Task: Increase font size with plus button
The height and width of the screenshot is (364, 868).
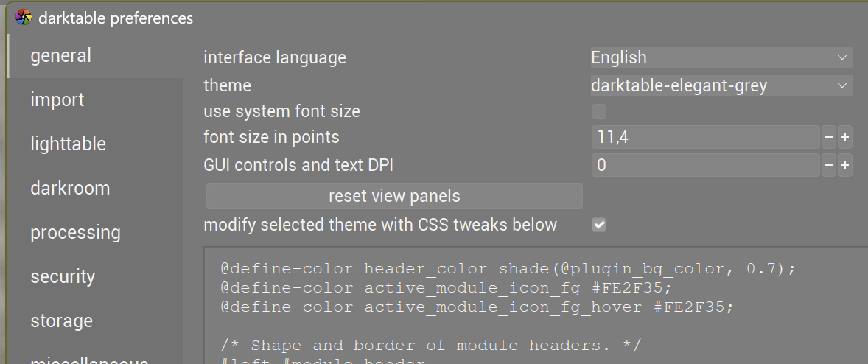Action: coord(845,137)
